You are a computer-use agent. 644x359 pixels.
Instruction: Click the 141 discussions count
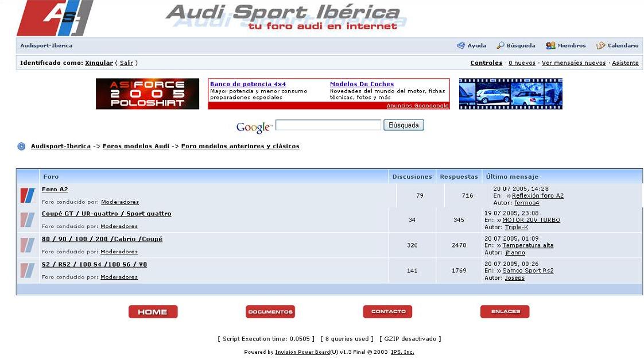click(x=412, y=271)
